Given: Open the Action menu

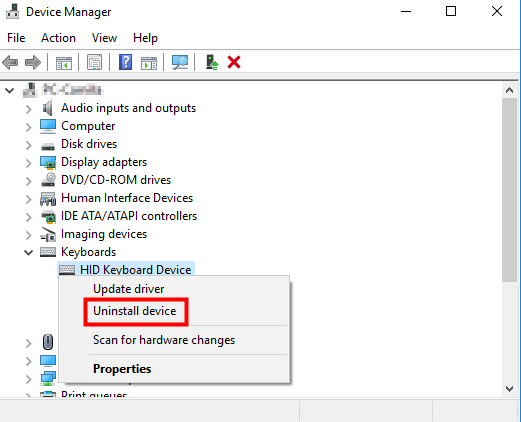Looking at the screenshot, I should tap(58, 38).
